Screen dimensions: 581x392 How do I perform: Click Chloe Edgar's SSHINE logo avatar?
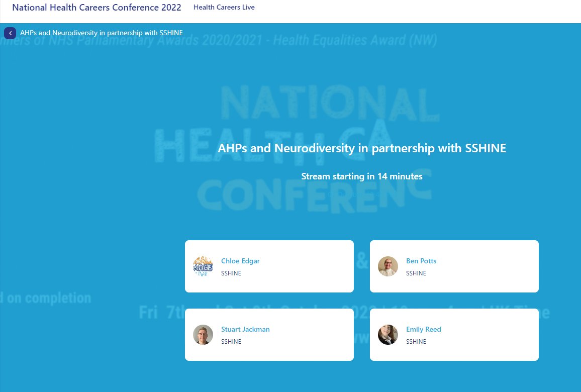click(203, 266)
